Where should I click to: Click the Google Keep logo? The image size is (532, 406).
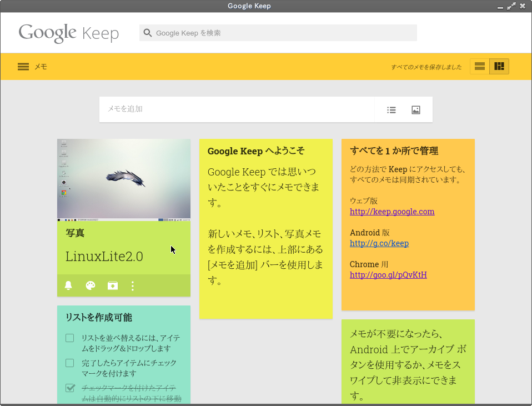pos(69,33)
